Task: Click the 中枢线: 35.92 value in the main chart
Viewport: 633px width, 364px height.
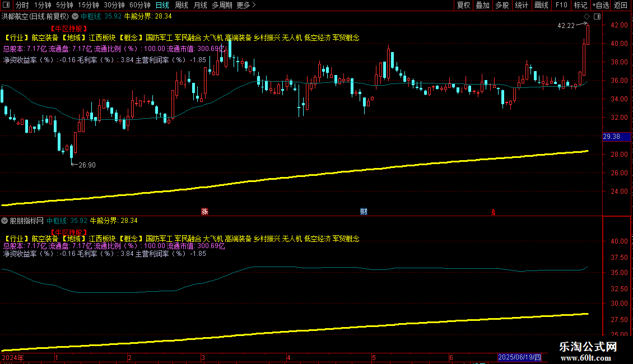Action: pos(101,17)
